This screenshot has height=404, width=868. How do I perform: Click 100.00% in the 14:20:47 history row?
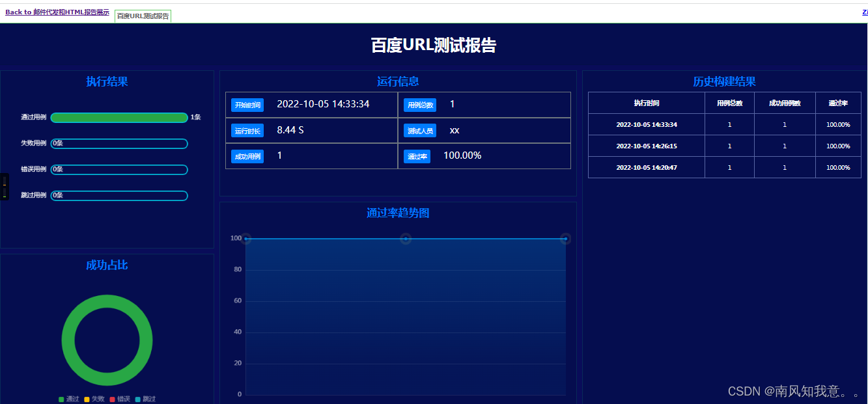(x=838, y=168)
